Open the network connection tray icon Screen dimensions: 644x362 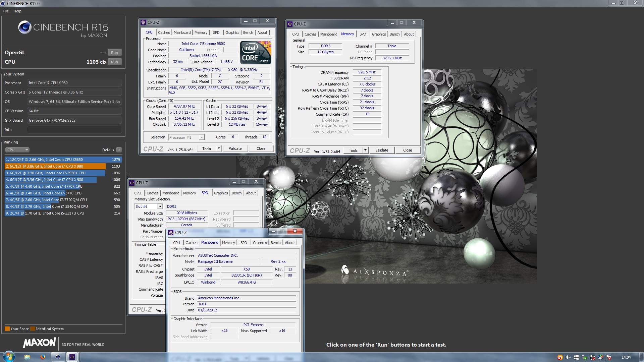[592, 357]
